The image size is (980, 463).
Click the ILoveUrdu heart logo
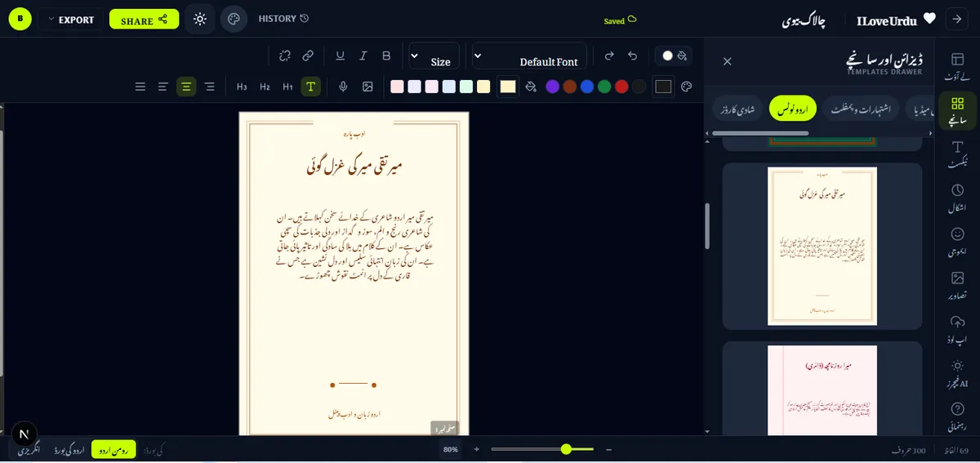coord(895,20)
